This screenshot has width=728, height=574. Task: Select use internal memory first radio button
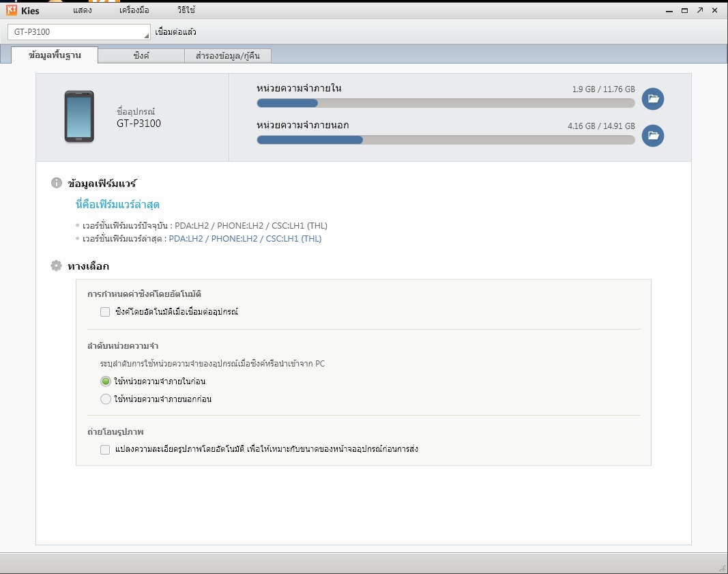point(106,382)
